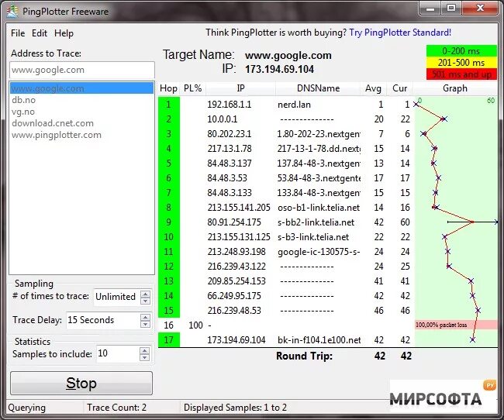
Task: Click the Avg column header
Action: click(373, 88)
